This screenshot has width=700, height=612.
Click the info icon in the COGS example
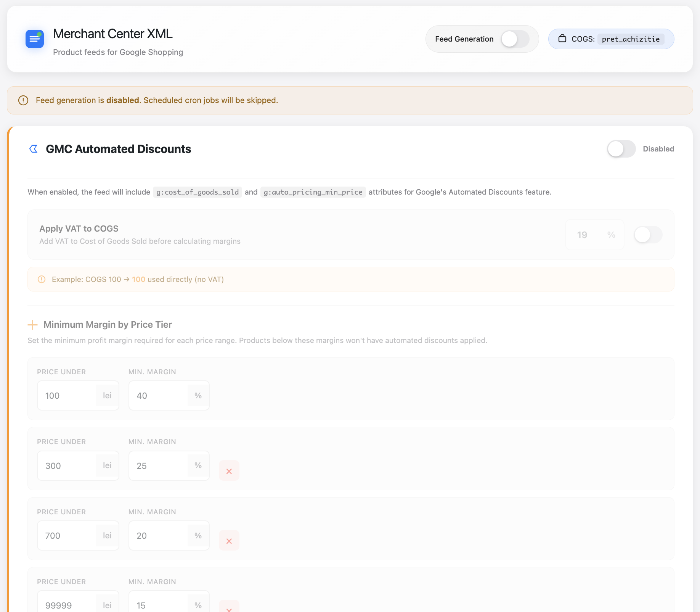[x=42, y=279]
